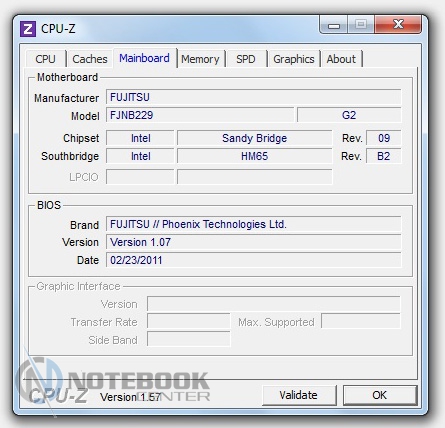445x428 pixels.
Task: Click the Validate button
Action: point(299,395)
